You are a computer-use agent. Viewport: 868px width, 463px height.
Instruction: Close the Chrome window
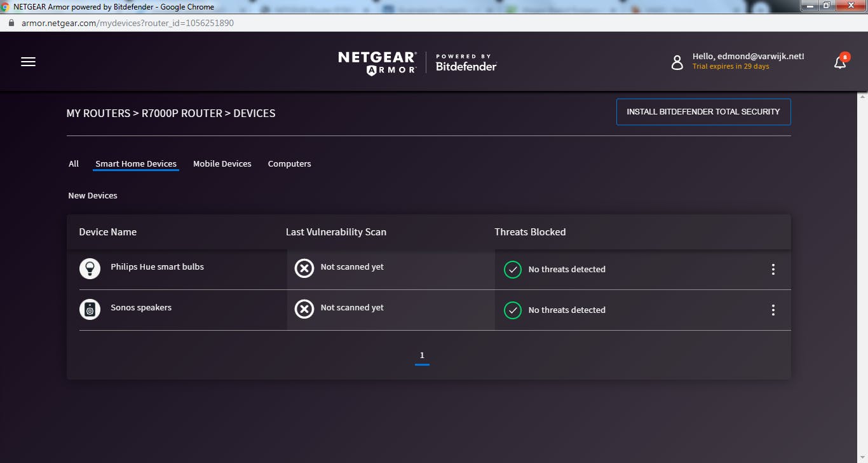(850, 6)
